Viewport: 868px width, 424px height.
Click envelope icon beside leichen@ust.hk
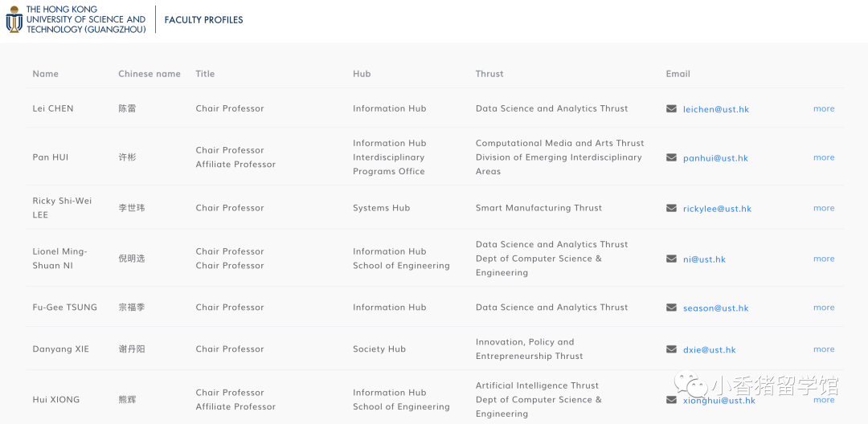pyautogui.click(x=671, y=108)
